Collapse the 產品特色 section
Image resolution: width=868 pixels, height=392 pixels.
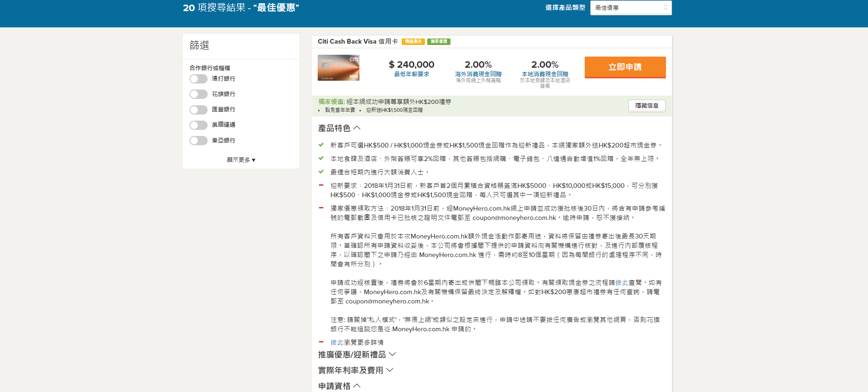tap(339, 128)
